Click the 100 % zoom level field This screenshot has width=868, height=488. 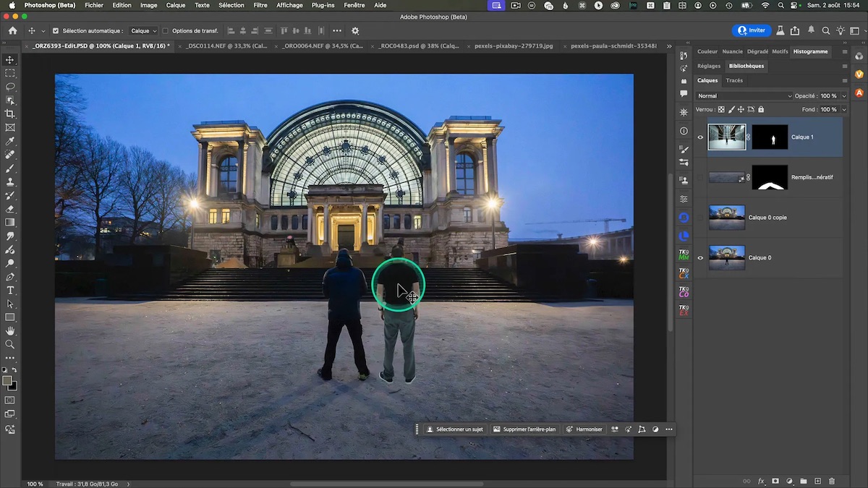pyautogui.click(x=35, y=484)
